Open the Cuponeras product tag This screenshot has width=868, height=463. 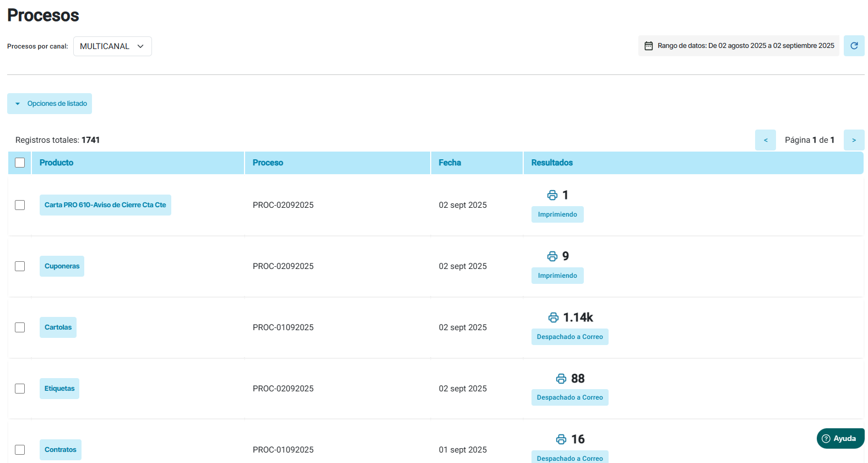(x=62, y=266)
